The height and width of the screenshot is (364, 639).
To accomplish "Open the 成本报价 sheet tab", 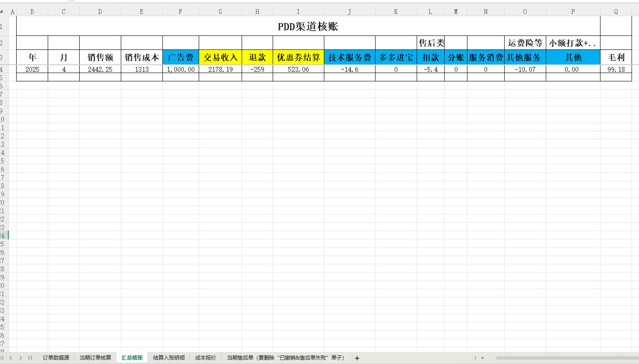I will tap(206, 358).
